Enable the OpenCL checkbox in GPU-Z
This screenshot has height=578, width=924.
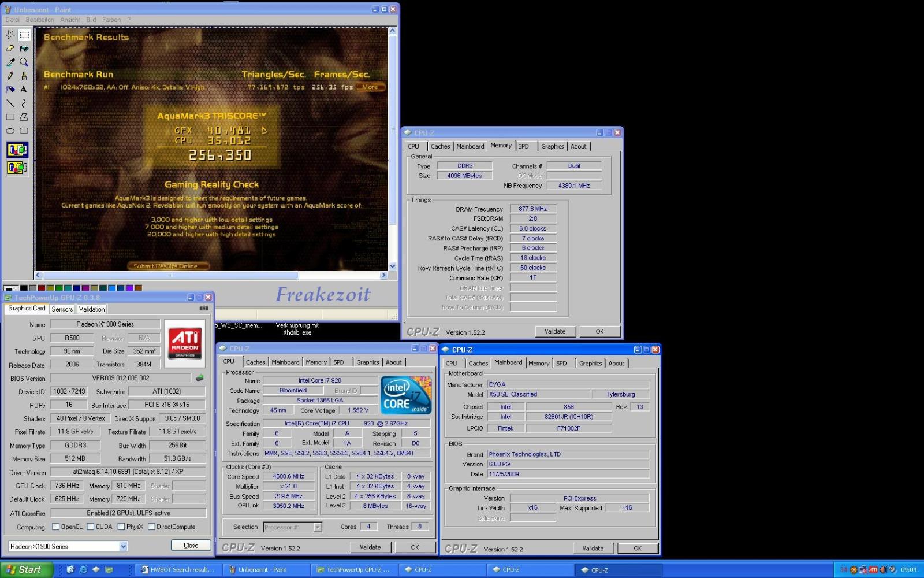56,527
